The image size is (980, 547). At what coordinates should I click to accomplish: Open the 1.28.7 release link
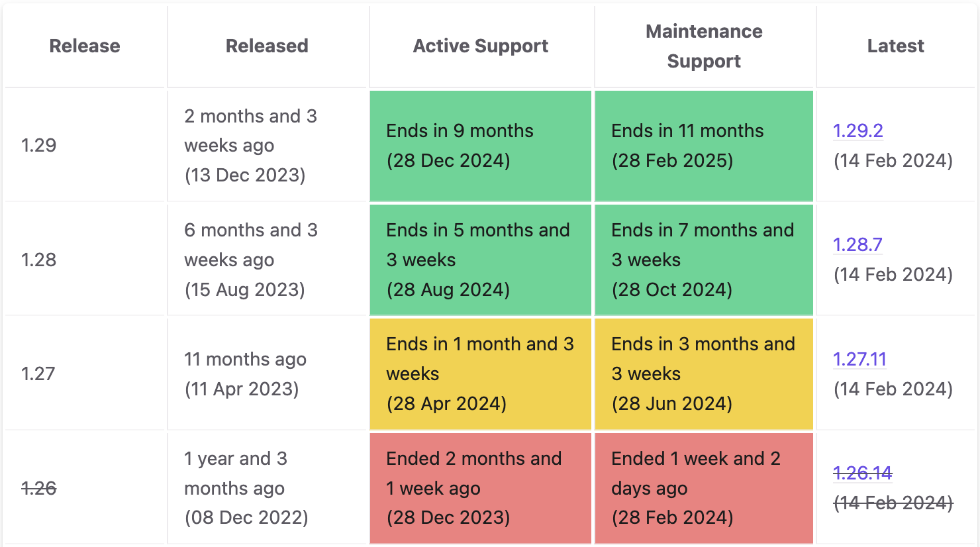(857, 245)
